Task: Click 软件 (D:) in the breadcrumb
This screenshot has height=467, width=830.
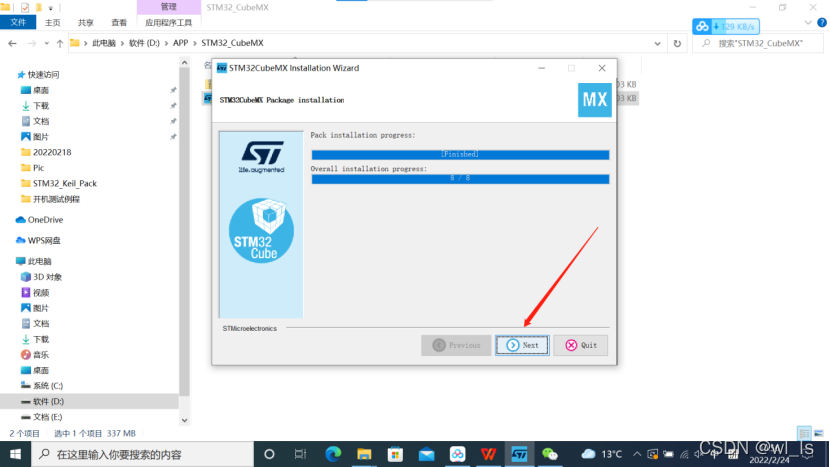Action: coord(144,43)
